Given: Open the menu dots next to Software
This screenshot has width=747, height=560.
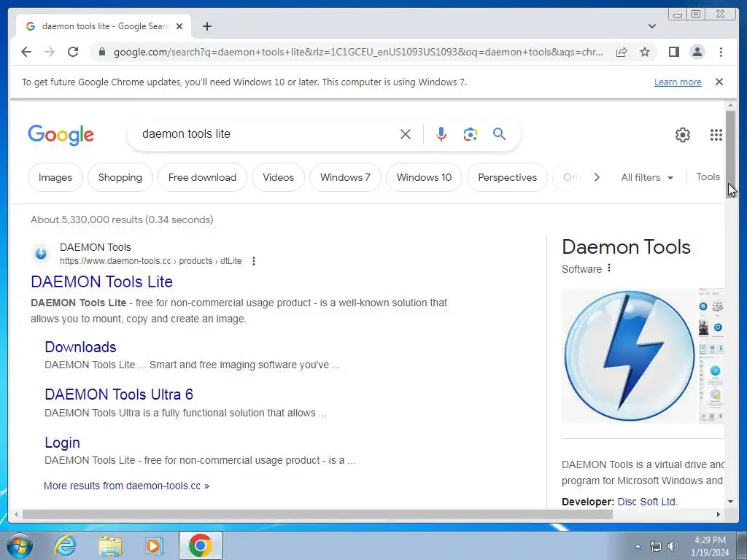Looking at the screenshot, I should [609, 268].
